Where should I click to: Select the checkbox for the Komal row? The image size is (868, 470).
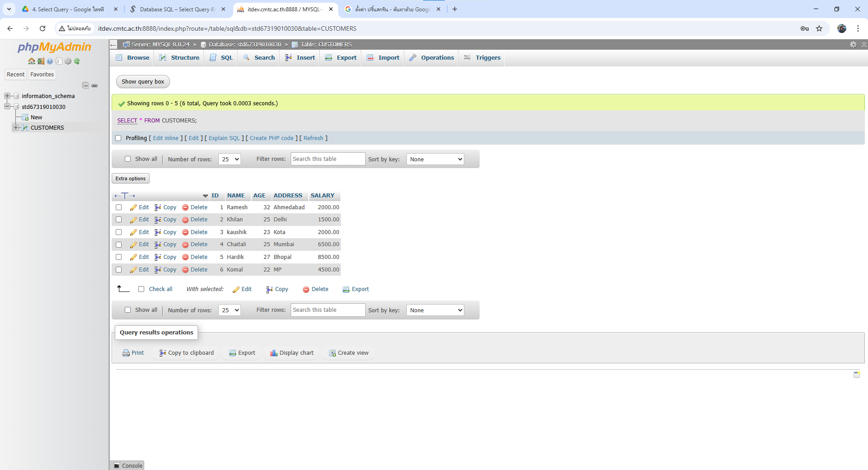(x=118, y=270)
